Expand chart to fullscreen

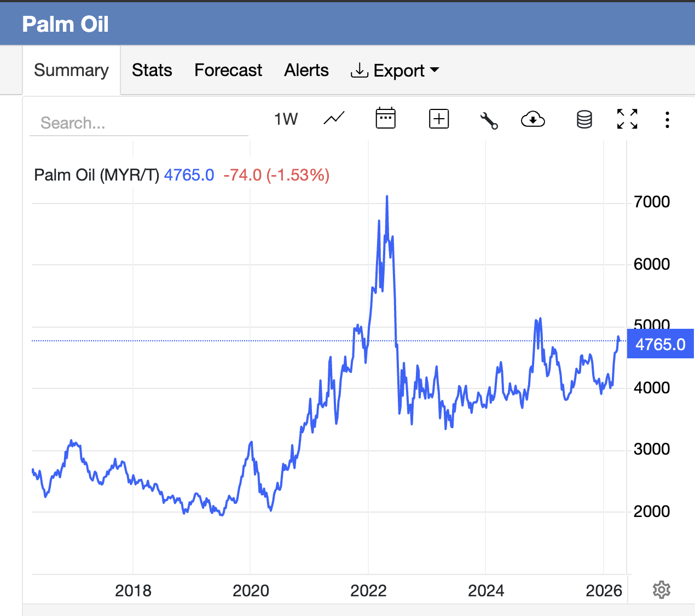click(x=627, y=119)
